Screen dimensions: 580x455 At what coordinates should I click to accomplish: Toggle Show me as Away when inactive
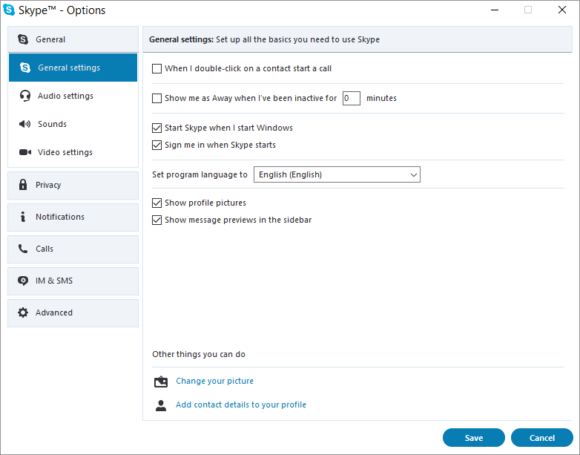pyautogui.click(x=157, y=98)
